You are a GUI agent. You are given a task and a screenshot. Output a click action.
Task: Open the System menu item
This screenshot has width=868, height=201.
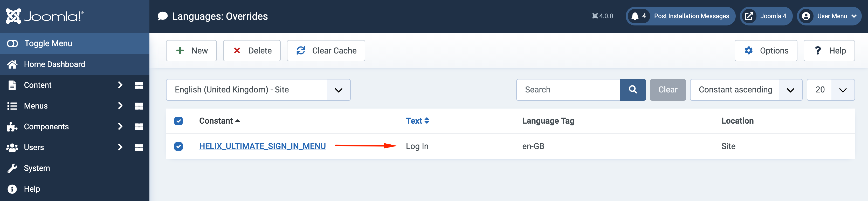coord(37,168)
